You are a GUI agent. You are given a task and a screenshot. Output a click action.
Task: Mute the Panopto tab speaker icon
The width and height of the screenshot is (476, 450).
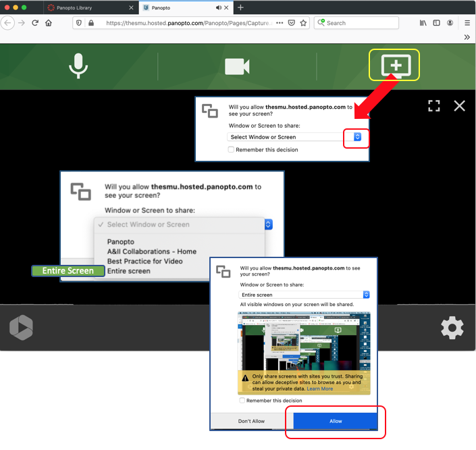pyautogui.click(x=219, y=7)
